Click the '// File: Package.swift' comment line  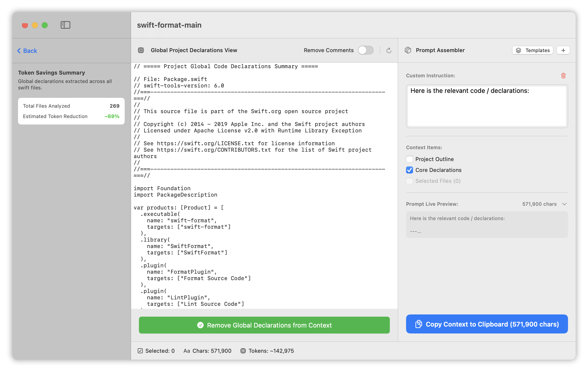click(170, 79)
